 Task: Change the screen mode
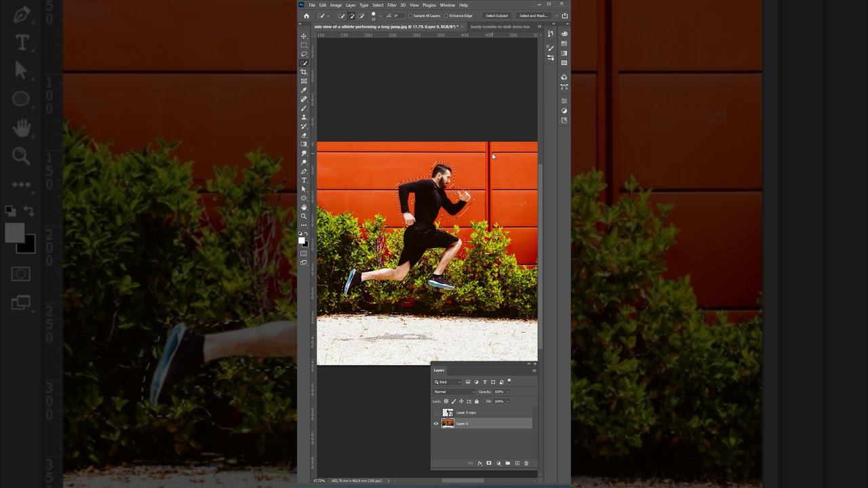click(304, 263)
